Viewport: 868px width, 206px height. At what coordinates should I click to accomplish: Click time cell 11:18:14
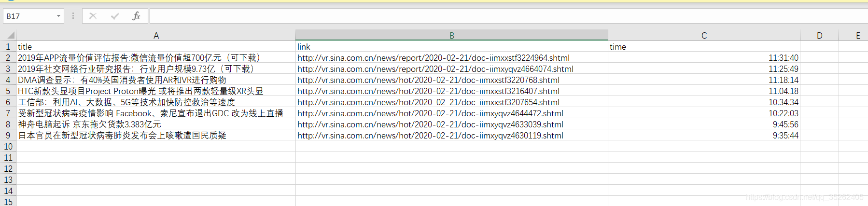click(x=704, y=80)
